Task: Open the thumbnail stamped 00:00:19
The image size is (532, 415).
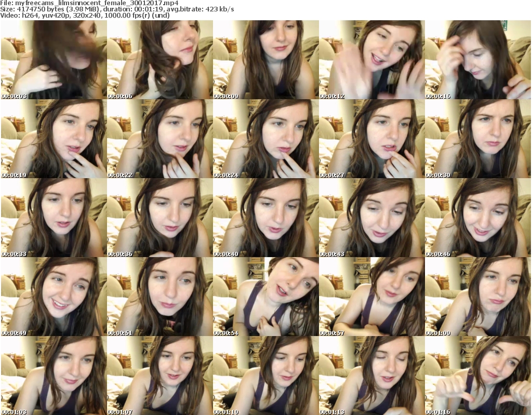Action: click(54, 139)
